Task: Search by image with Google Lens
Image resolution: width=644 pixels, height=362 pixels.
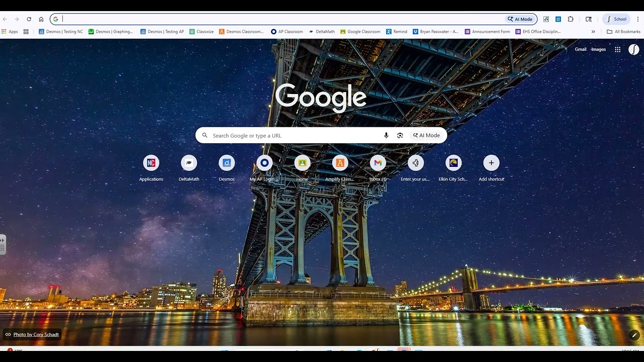Action: coord(400,135)
